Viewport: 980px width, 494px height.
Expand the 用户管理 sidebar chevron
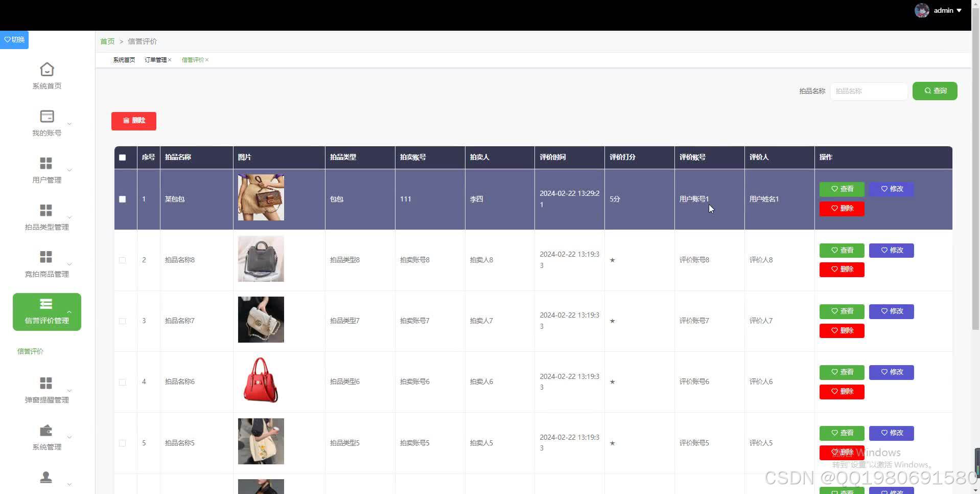pos(69,170)
